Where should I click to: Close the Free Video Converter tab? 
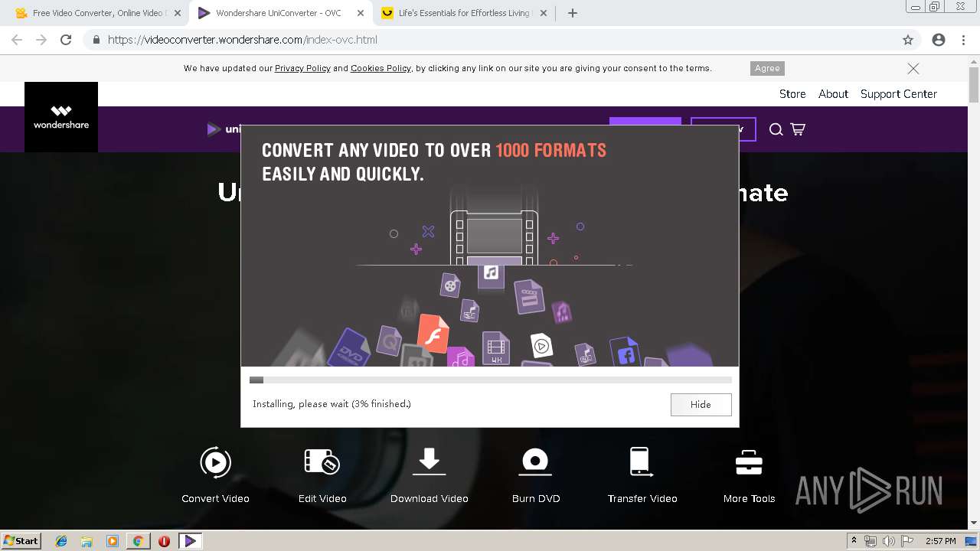point(178,13)
